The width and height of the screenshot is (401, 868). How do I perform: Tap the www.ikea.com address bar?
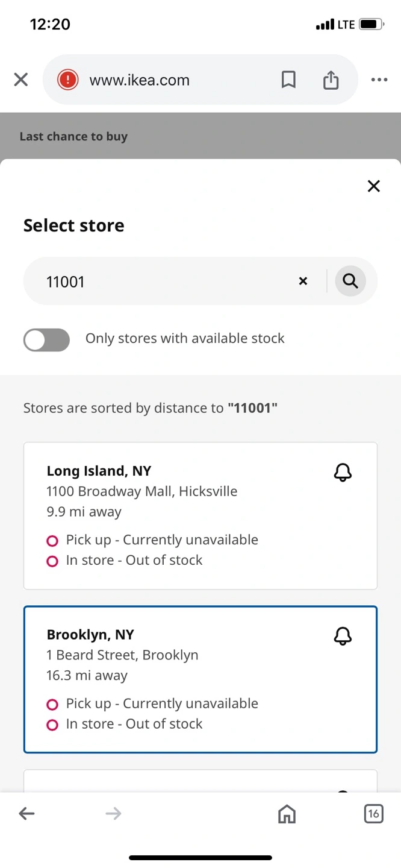click(175, 80)
